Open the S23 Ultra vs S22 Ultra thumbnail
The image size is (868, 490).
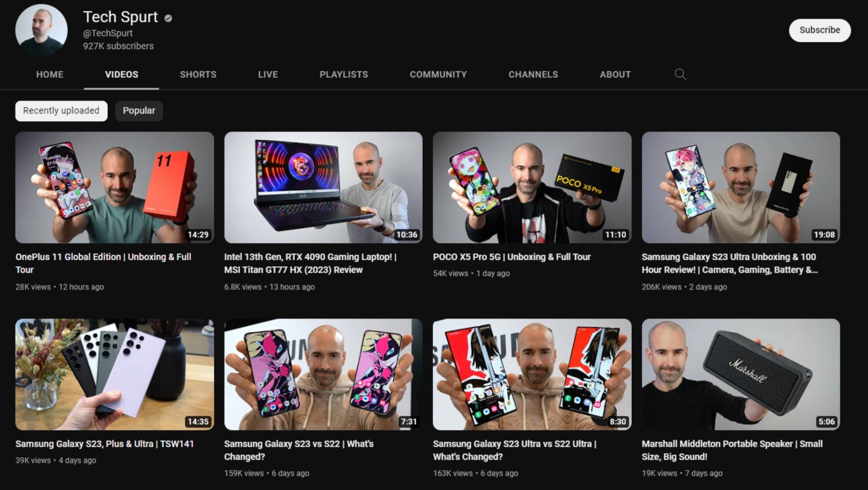(x=532, y=375)
